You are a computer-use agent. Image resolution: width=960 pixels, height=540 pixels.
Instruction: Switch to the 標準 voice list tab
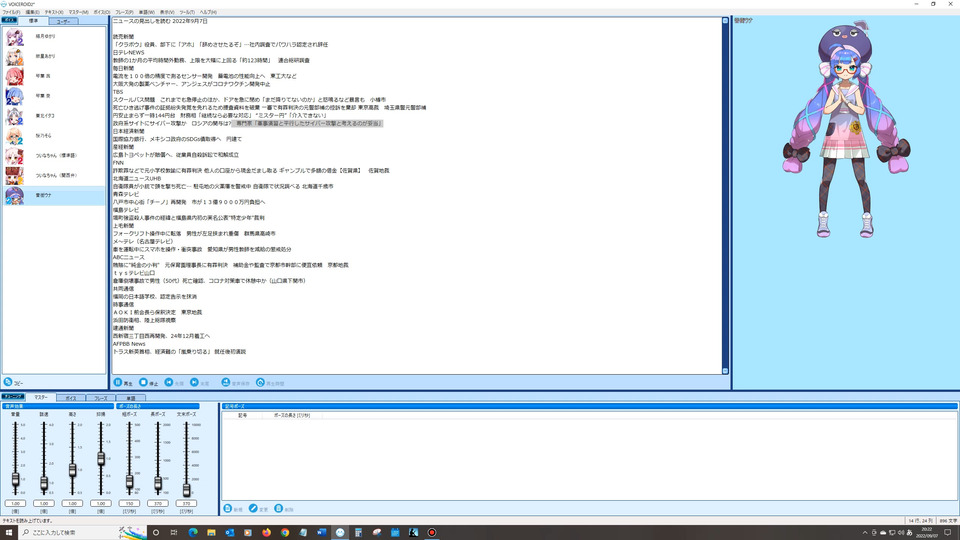33,21
